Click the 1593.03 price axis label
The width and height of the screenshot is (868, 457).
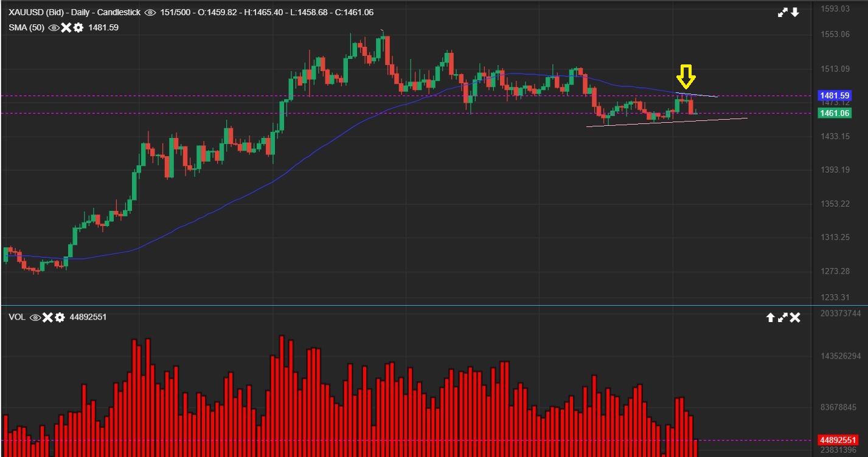pyautogui.click(x=835, y=9)
